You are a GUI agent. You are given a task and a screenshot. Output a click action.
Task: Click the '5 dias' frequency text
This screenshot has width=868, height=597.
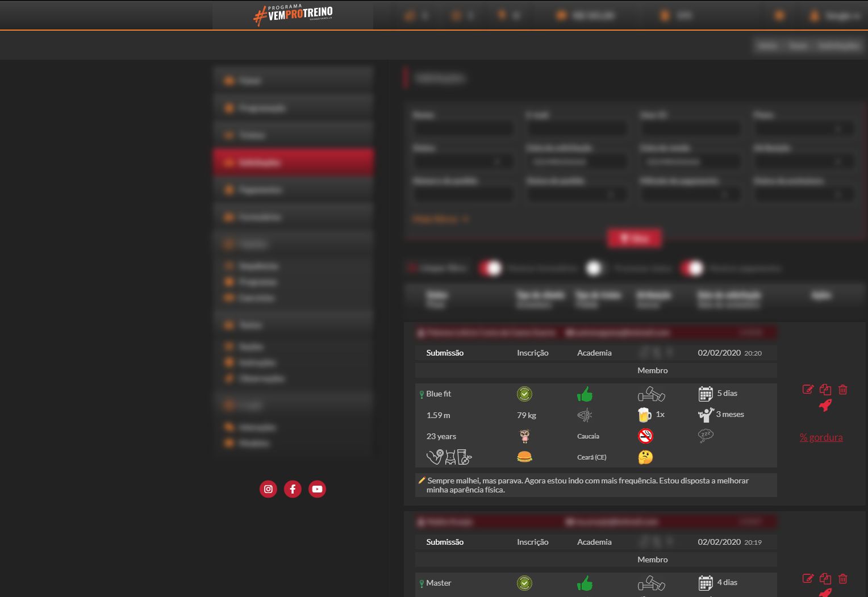[x=727, y=393]
